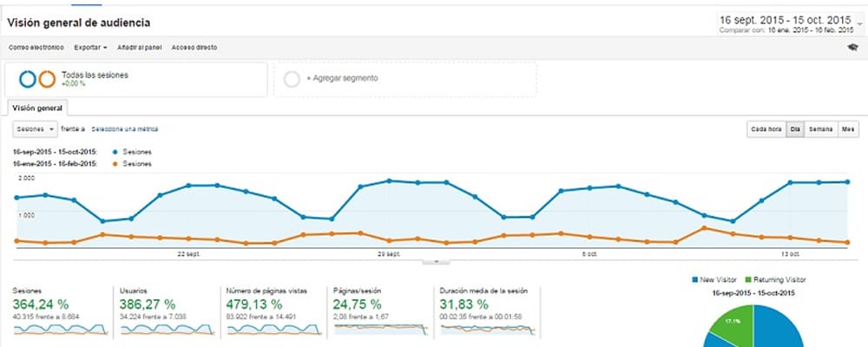Click the 1.000 y-axis label
This screenshot has height=347, width=868.
[x=27, y=215]
